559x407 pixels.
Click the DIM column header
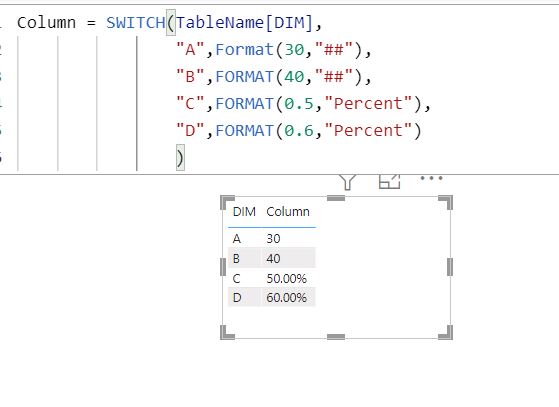pyautogui.click(x=244, y=212)
